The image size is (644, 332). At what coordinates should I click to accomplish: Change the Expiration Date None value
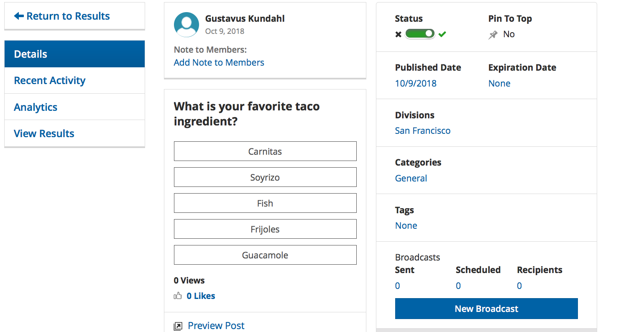[x=499, y=83]
